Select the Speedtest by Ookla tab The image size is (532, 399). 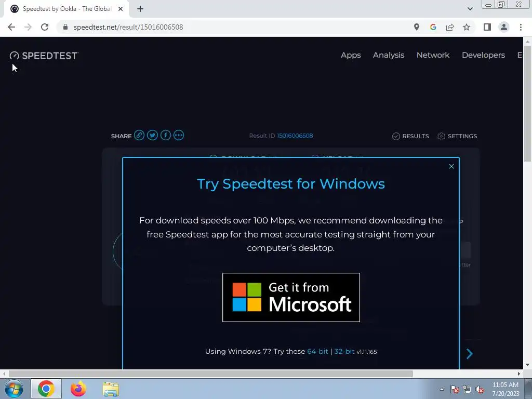[66, 9]
